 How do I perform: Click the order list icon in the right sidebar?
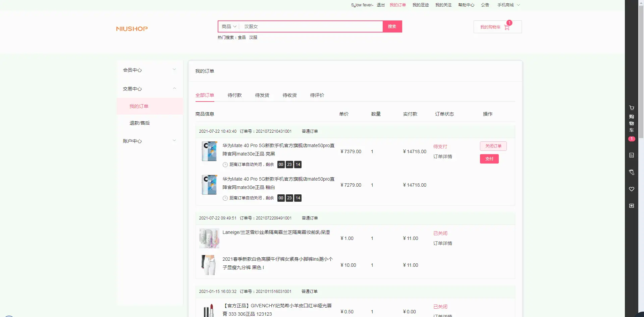click(631, 155)
